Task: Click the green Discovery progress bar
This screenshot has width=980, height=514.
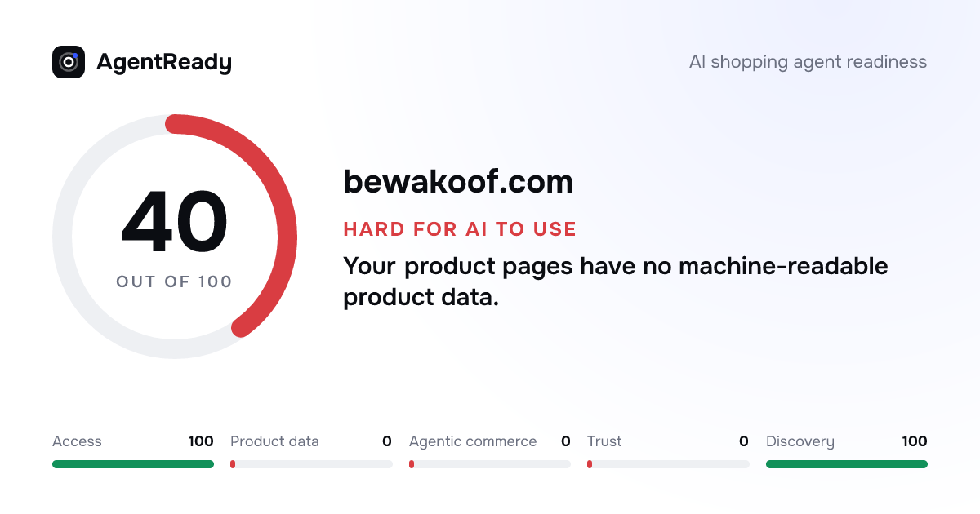Action: coord(847,464)
